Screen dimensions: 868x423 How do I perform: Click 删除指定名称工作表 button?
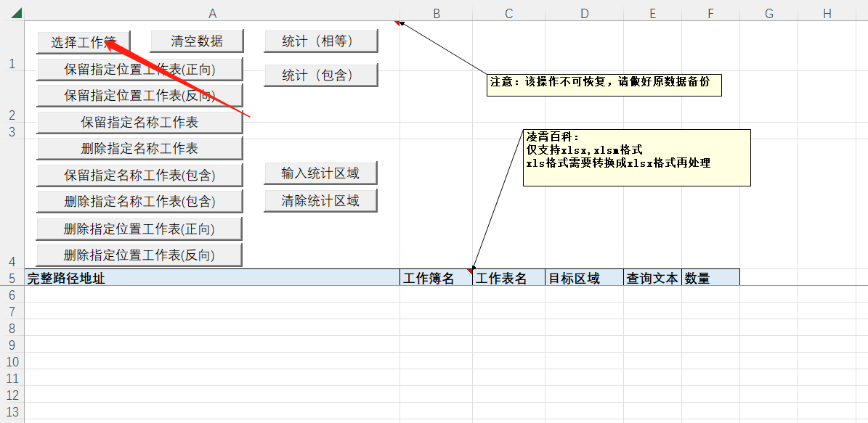point(139,148)
